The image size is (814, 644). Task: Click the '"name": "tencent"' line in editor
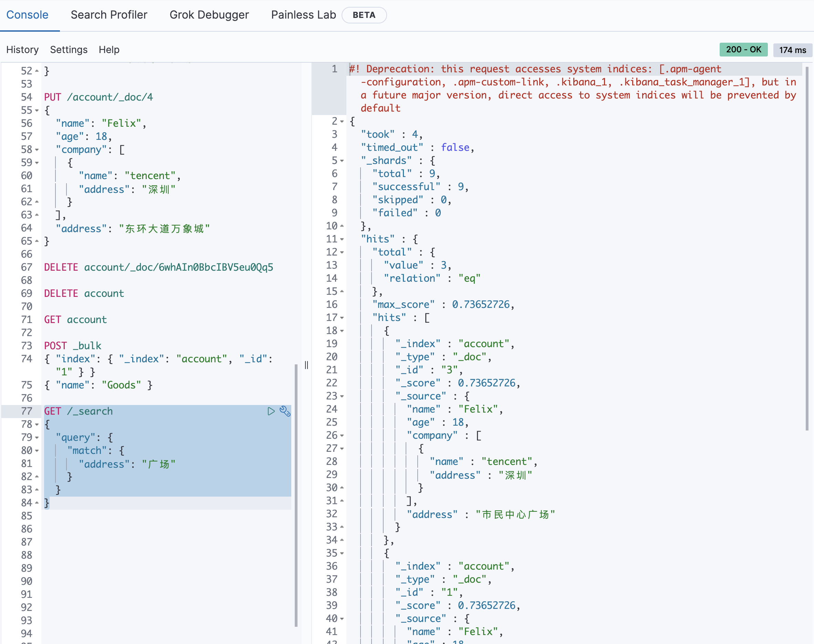[130, 176]
